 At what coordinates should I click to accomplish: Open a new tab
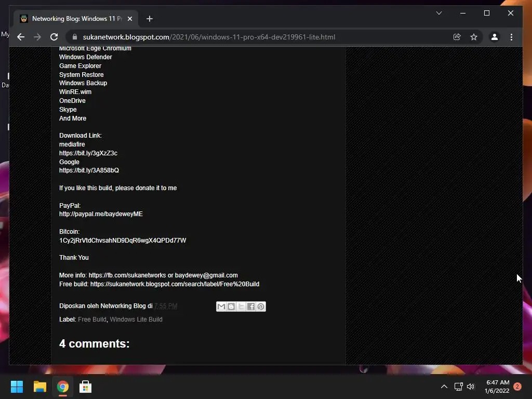pos(150,19)
